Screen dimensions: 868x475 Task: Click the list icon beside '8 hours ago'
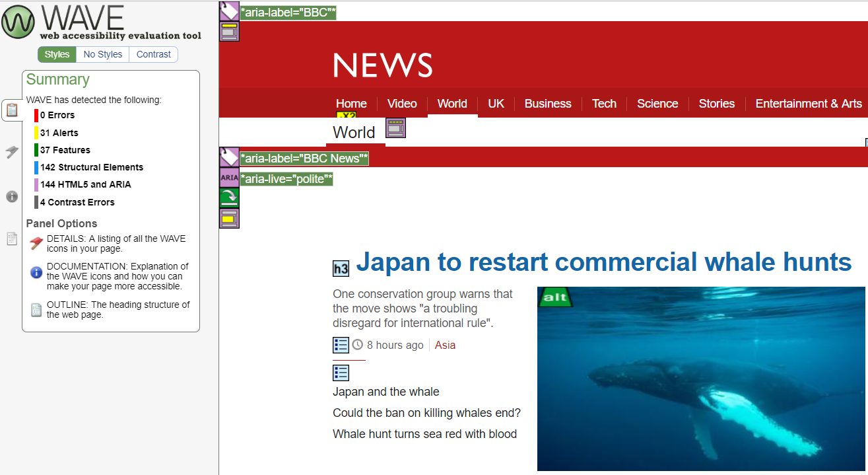(x=341, y=345)
